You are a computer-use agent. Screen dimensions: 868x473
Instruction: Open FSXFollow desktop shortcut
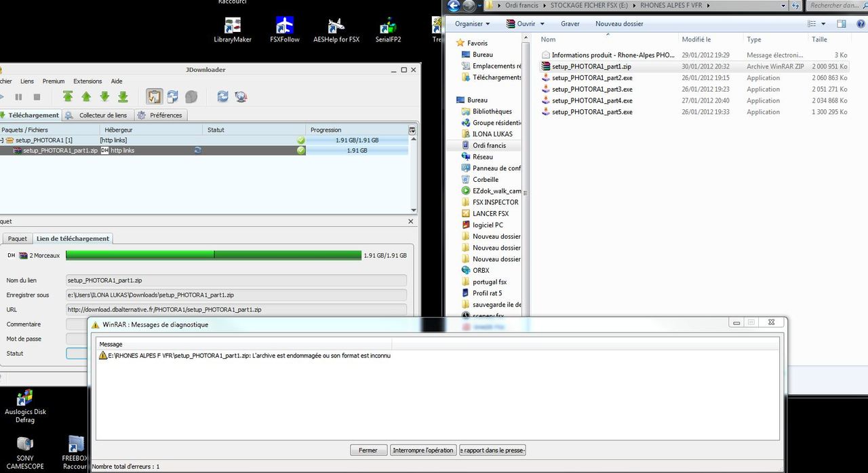pos(285,31)
